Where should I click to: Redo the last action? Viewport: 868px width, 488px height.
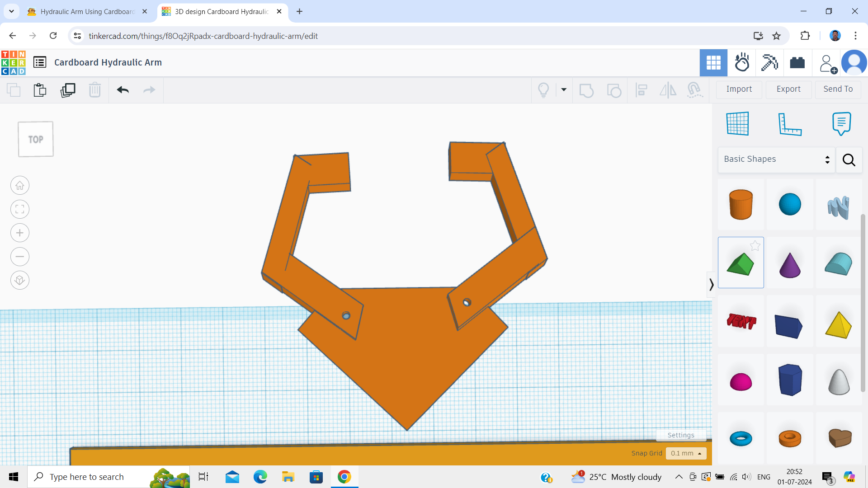149,90
